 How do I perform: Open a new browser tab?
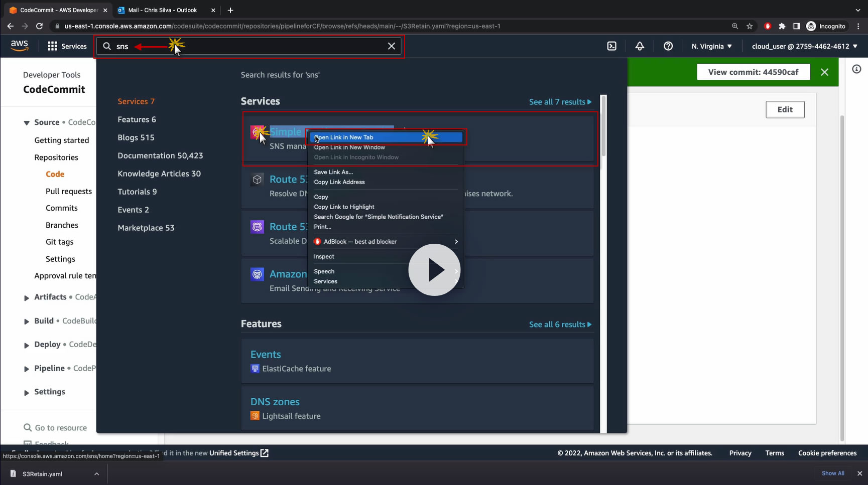230,10
